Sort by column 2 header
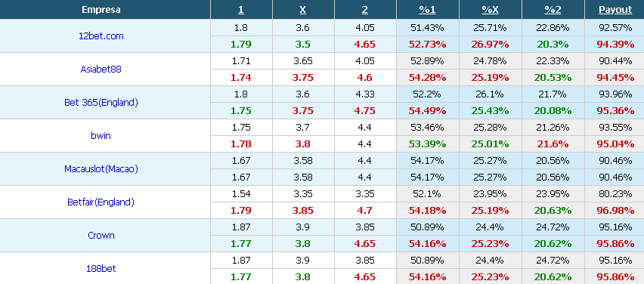This screenshot has width=644, height=284. tap(365, 10)
